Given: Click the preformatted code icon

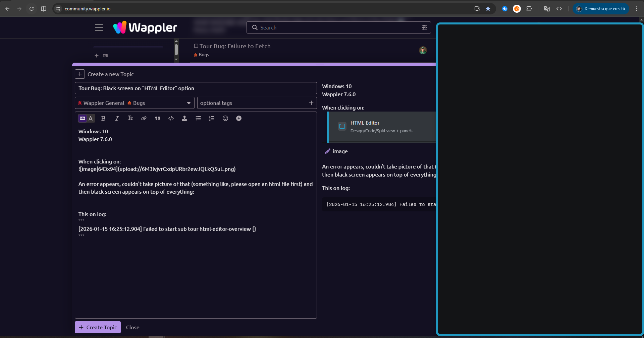Looking at the screenshot, I should pos(171,118).
